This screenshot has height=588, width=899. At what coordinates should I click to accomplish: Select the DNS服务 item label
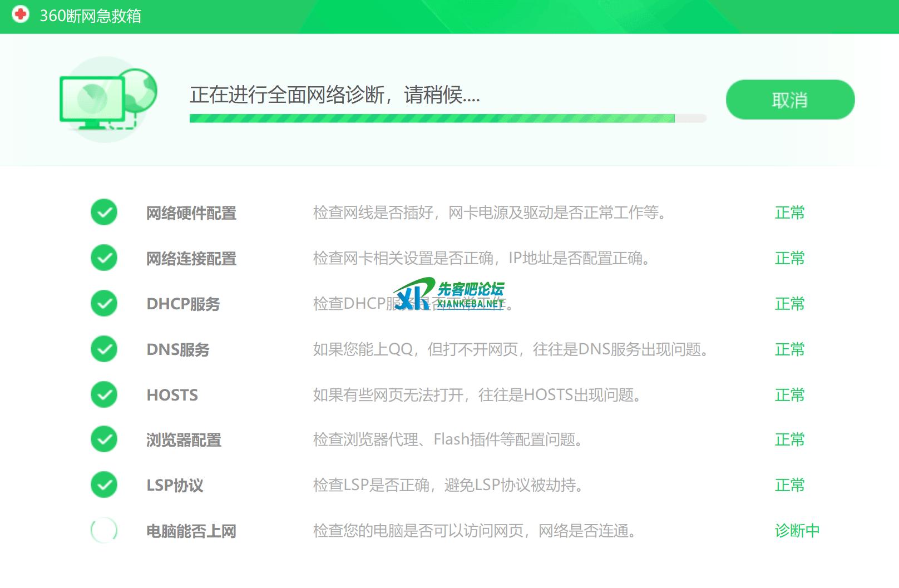(x=177, y=350)
